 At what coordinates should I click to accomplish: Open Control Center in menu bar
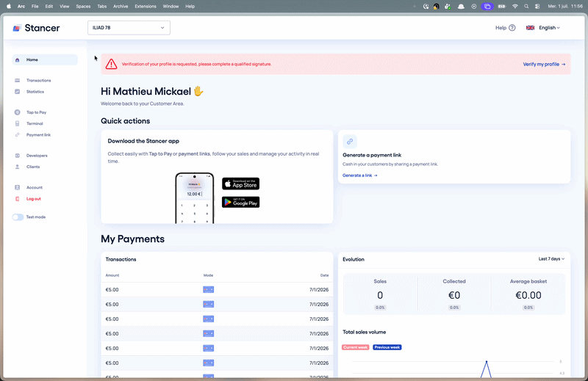pyautogui.click(x=537, y=7)
